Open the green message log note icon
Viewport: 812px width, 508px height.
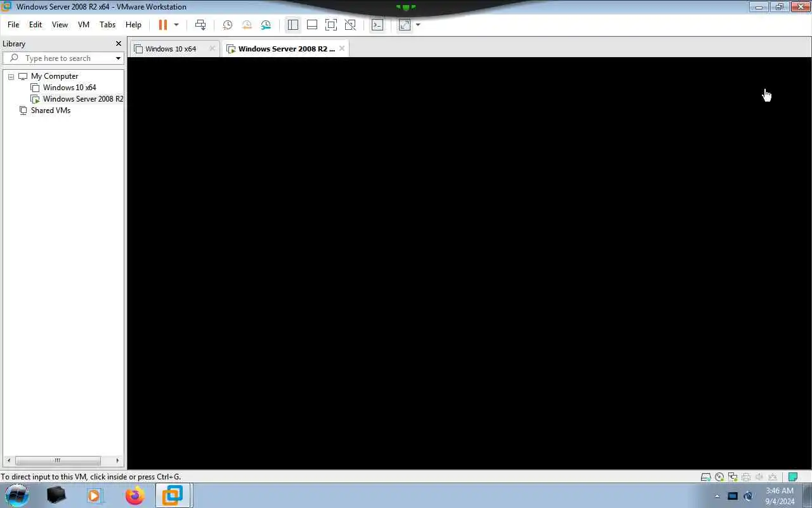coord(792,477)
